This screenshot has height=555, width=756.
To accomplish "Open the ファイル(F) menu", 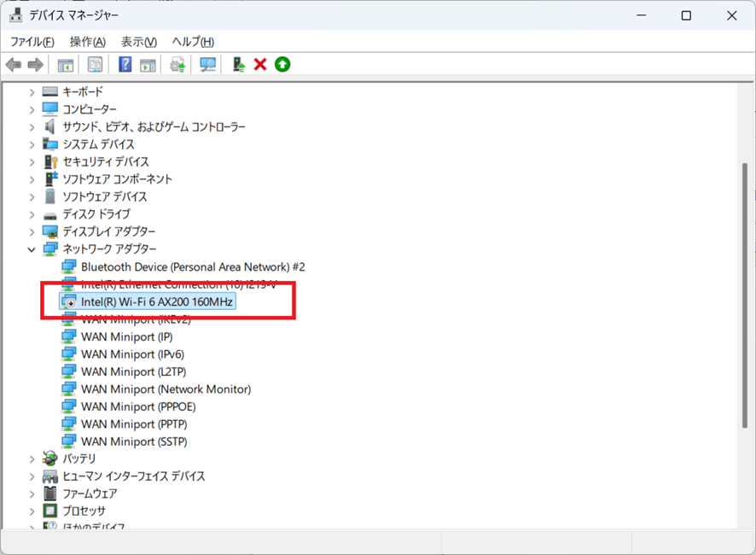I will [32, 42].
